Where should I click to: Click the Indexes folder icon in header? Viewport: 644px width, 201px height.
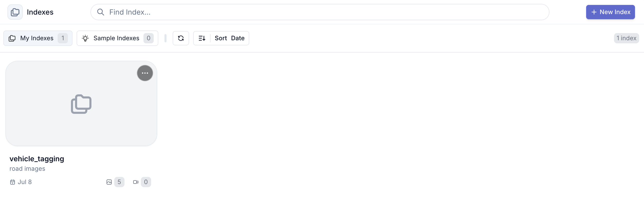pyautogui.click(x=15, y=12)
